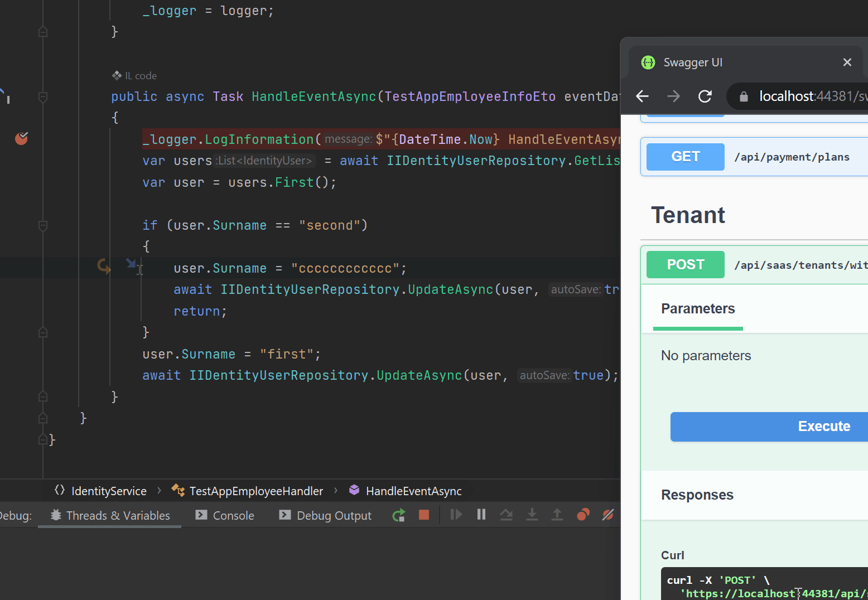Screen dimensions: 868x600
Task: Switch to the Console debug tab
Action: click(x=225, y=516)
